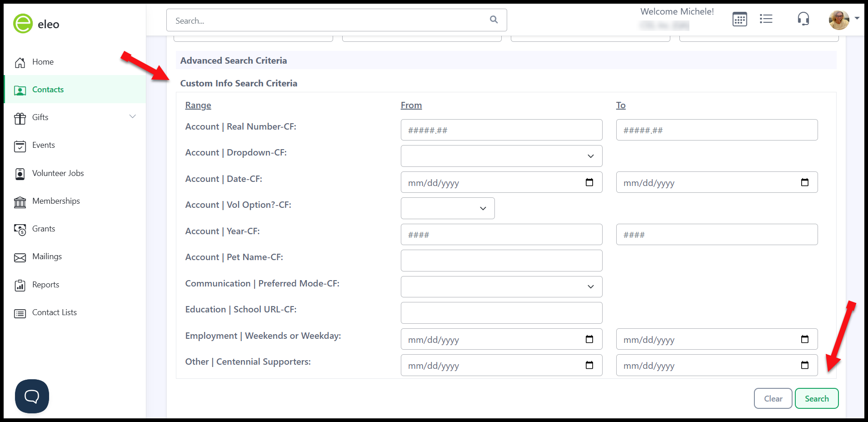Image resolution: width=868 pixels, height=422 pixels.
Task: Focus Account Year-CF From field
Action: (x=502, y=235)
